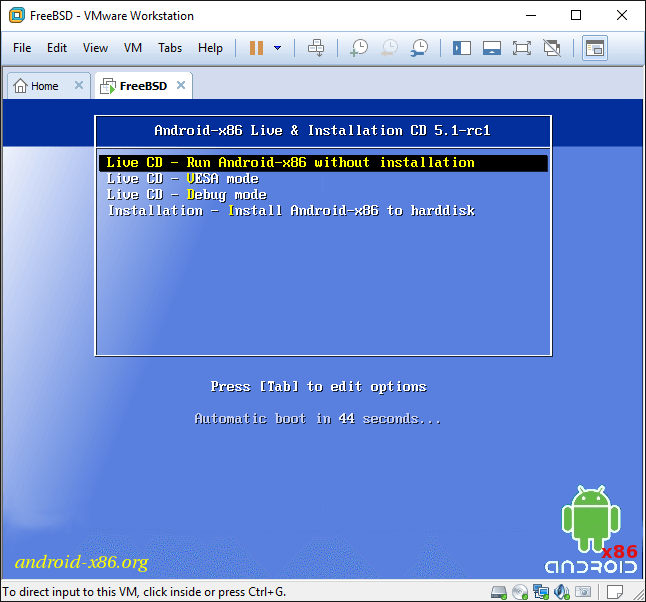Close the VMware Workstation window
Viewport: 646px width, 602px height.
[622, 15]
